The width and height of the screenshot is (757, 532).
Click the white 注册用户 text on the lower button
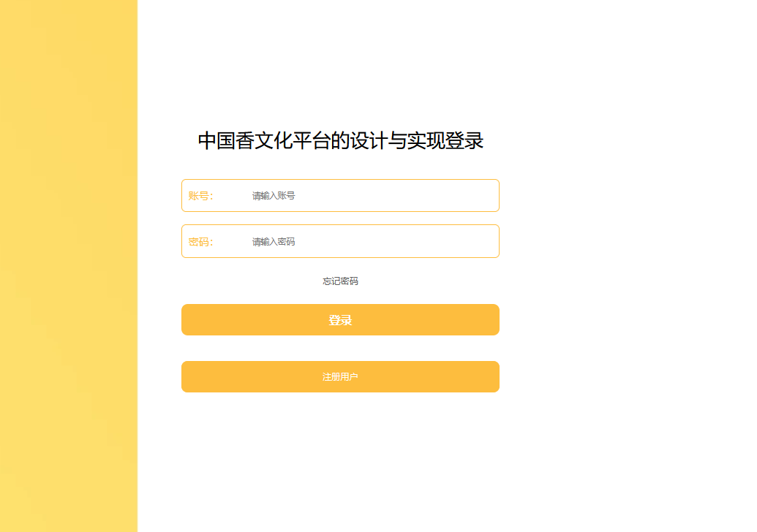340,377
